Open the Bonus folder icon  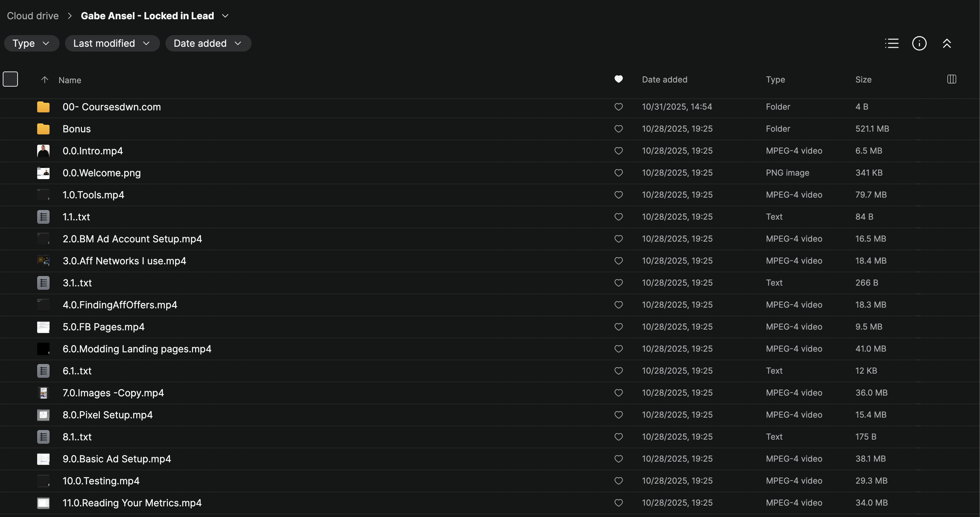[43, 129]
